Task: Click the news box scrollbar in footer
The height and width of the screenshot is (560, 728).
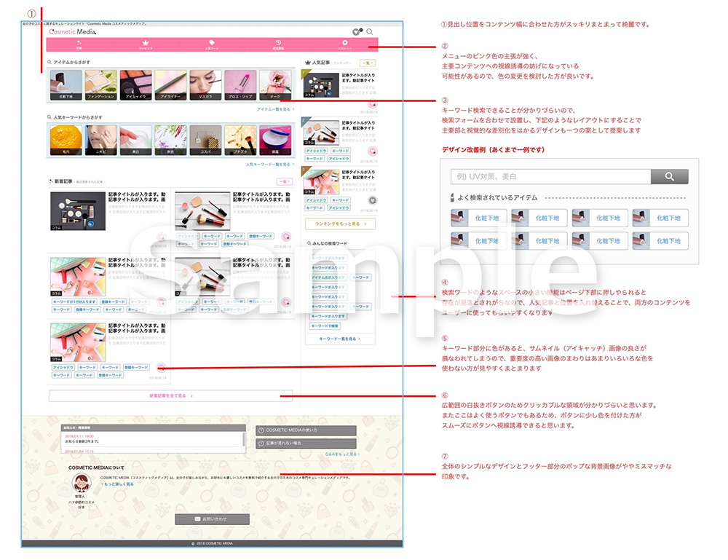Action: click(x=244, y=439)
